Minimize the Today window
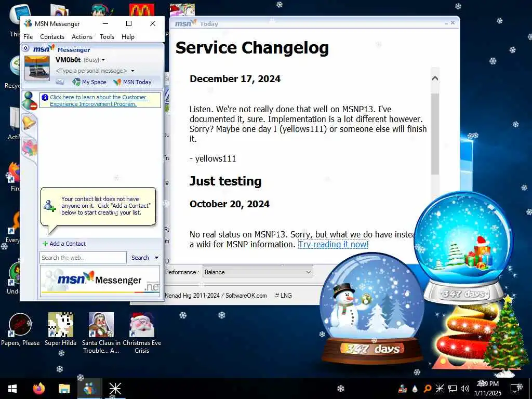Screen dimensions: 532x399 click(446, 23)
